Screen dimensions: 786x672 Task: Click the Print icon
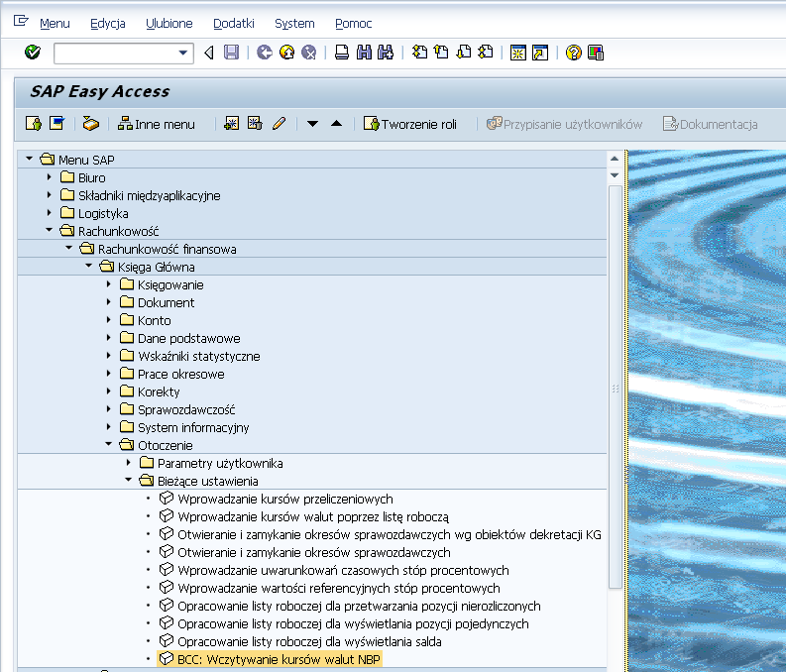(342, 53)
